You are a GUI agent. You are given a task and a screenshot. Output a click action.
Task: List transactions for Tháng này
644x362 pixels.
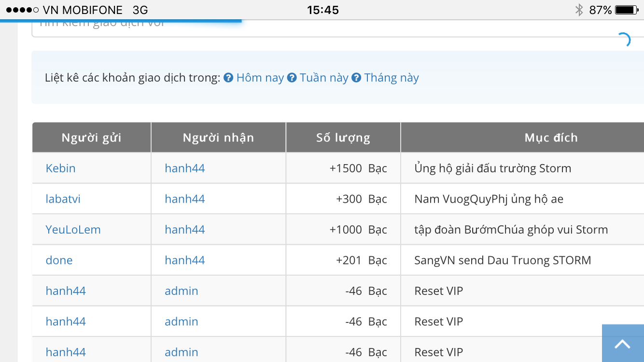[x=391, y=78]
